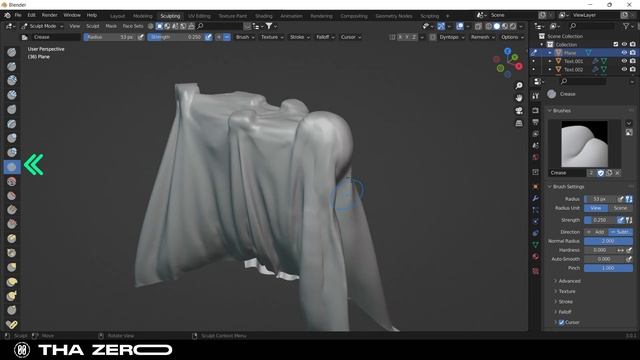Viewport: 640px width, 360px height.
Task: Select the Clay Thumb brush
Action: tap(12, 109)
